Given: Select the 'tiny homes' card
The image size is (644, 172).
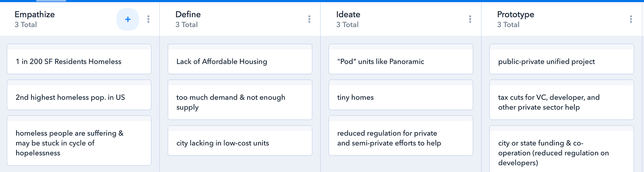Looking at the screenshot, I should [x=400, y=97].
